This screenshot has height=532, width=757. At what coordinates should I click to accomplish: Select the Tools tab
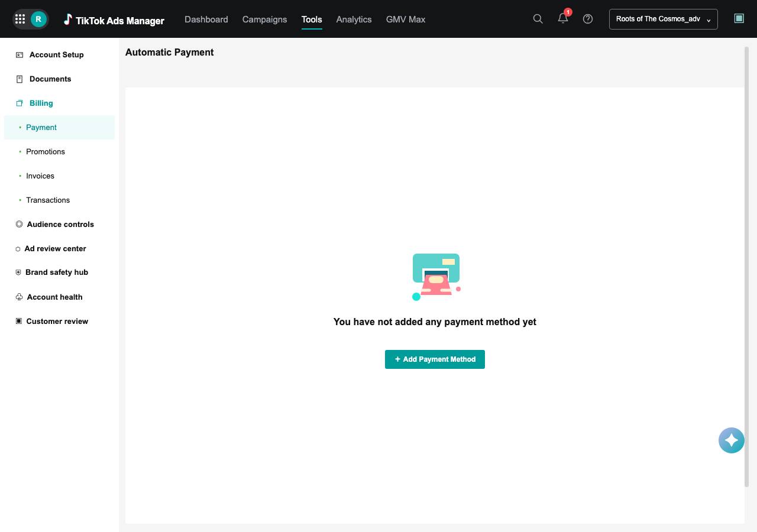coord(312,19)
